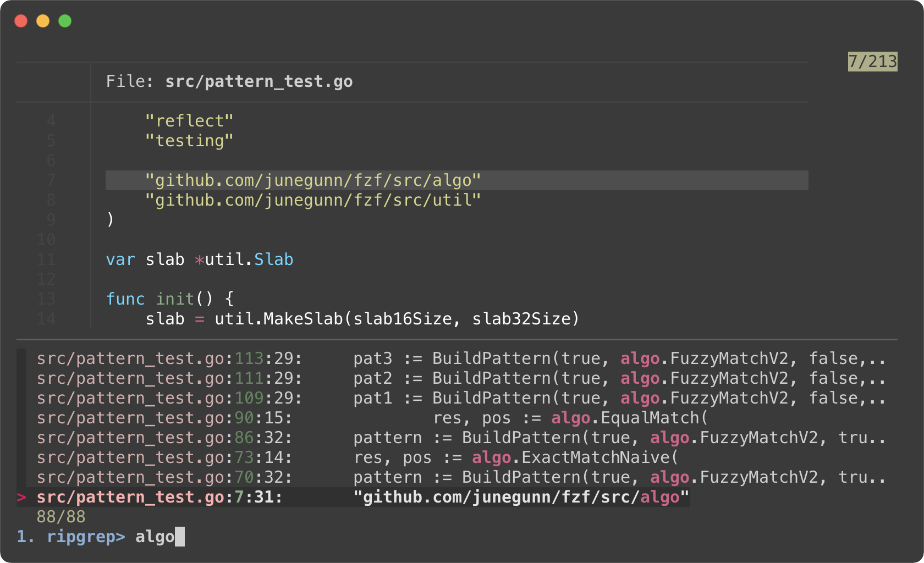Click the 'func init() {' preview line

[x=170, y=299]
